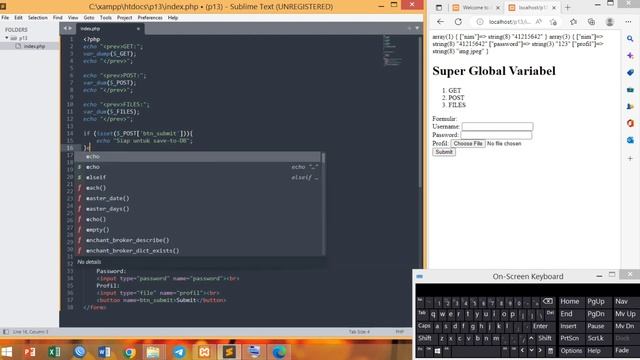Open the Tools menu
640x360 pixels.
point(106,18)
